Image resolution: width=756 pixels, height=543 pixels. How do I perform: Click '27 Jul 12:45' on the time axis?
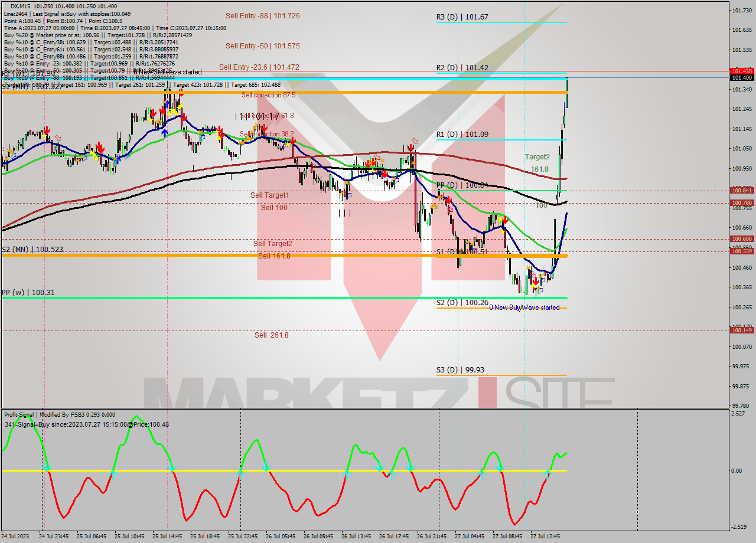[546, 537]
